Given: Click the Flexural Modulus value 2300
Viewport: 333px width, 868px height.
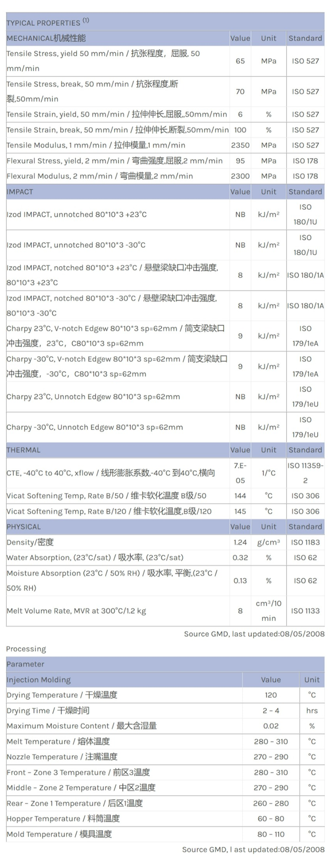Looking at the screenshot, I should (240, 176).
